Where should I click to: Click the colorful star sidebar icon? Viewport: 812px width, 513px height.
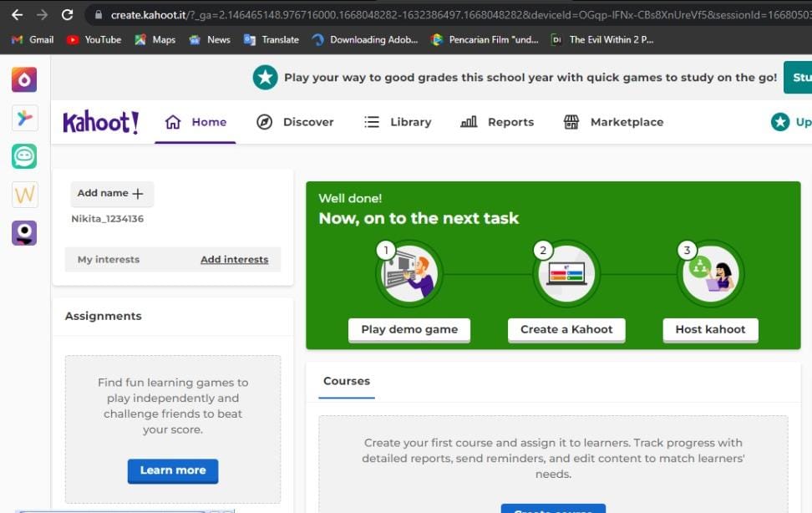click(24, 118)
